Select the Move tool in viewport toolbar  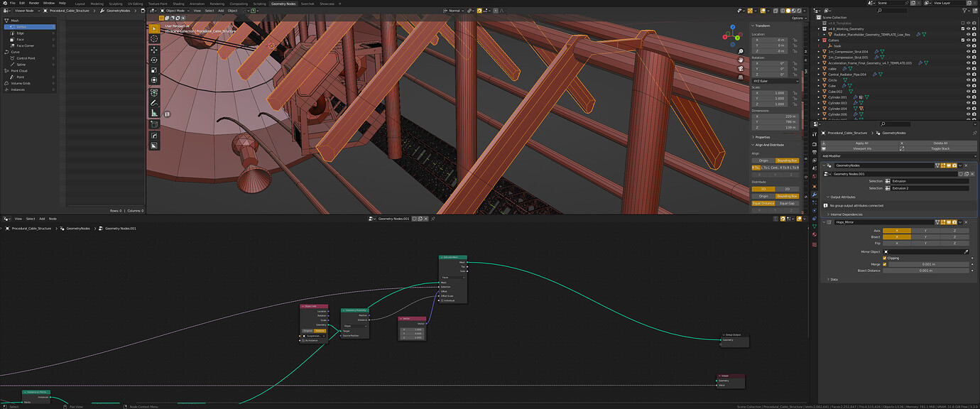[154, 50]
